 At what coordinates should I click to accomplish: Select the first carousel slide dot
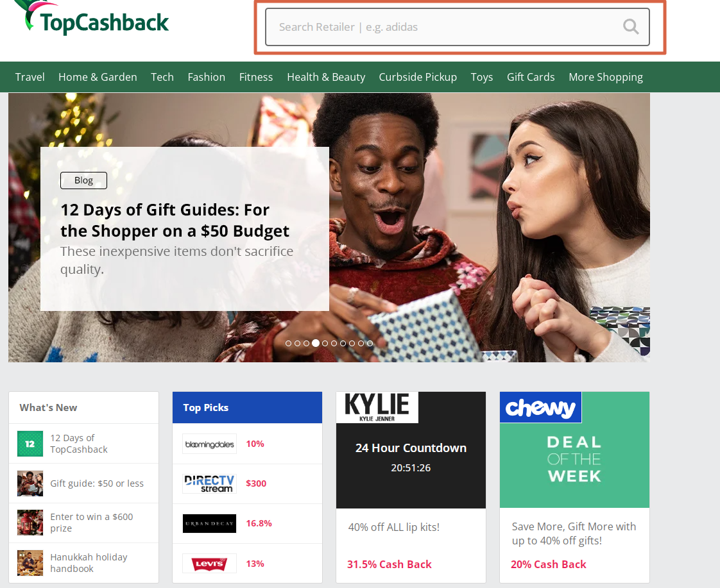click(x=288, y=343)
